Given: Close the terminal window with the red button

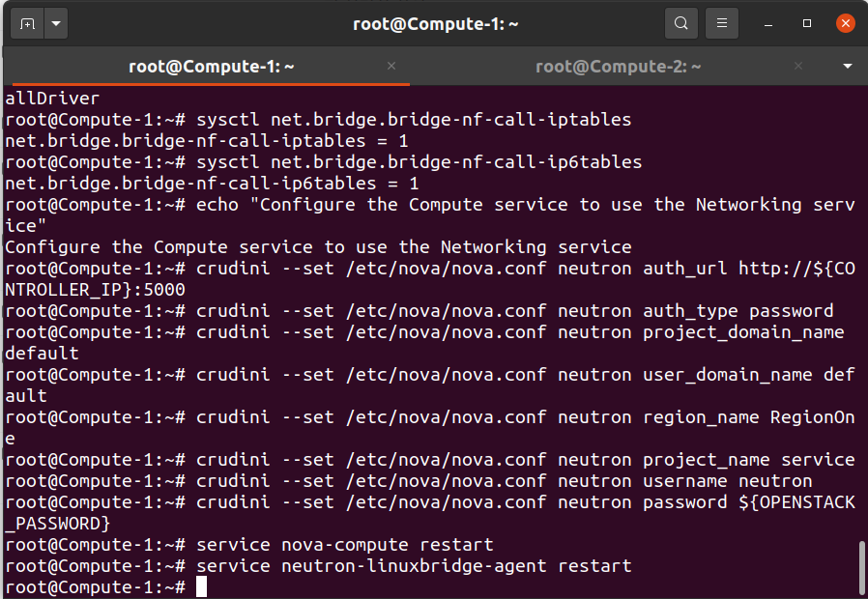Looking at the screenshot, I should (846, 23).
